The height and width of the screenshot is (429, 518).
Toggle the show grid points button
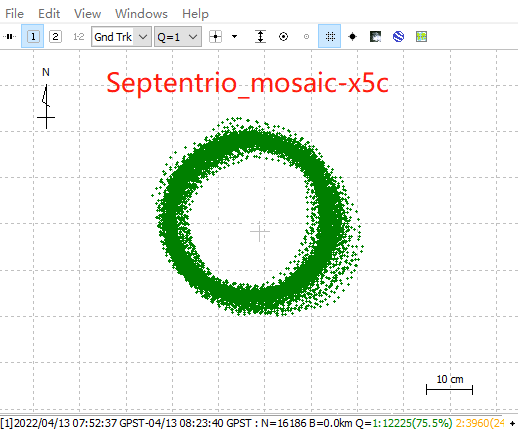[330, 36]
